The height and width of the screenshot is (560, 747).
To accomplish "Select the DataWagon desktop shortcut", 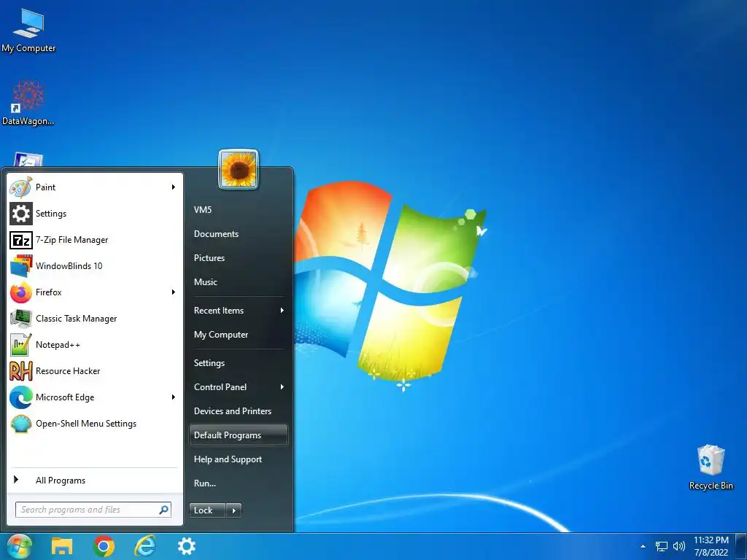I will pos(28,103).
